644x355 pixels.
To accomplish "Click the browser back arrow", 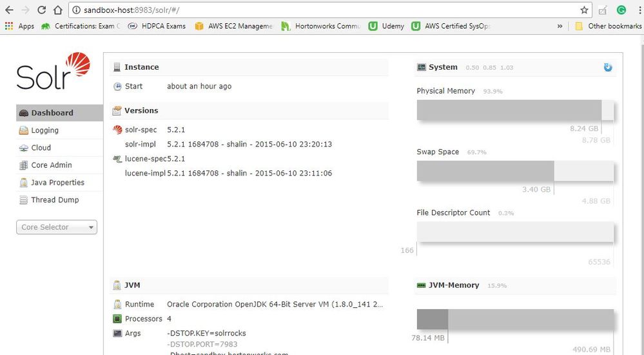I will [9, 10].
